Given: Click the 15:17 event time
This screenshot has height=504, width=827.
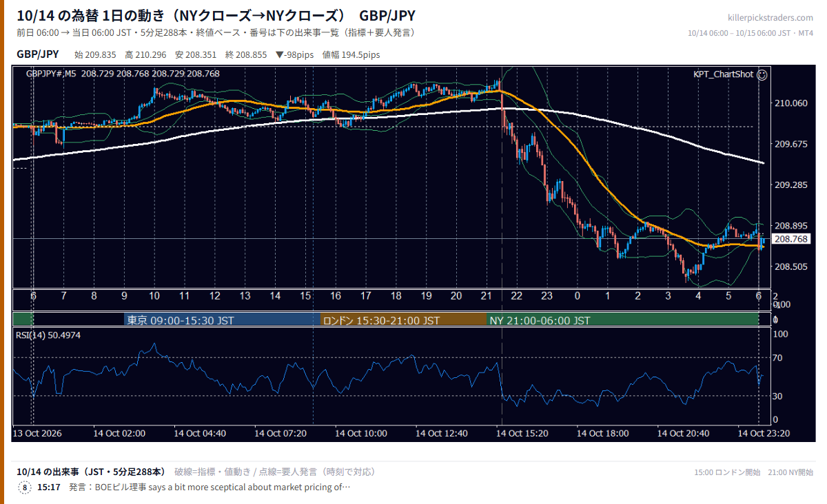Looking at the screenshot, I should 49,487.
